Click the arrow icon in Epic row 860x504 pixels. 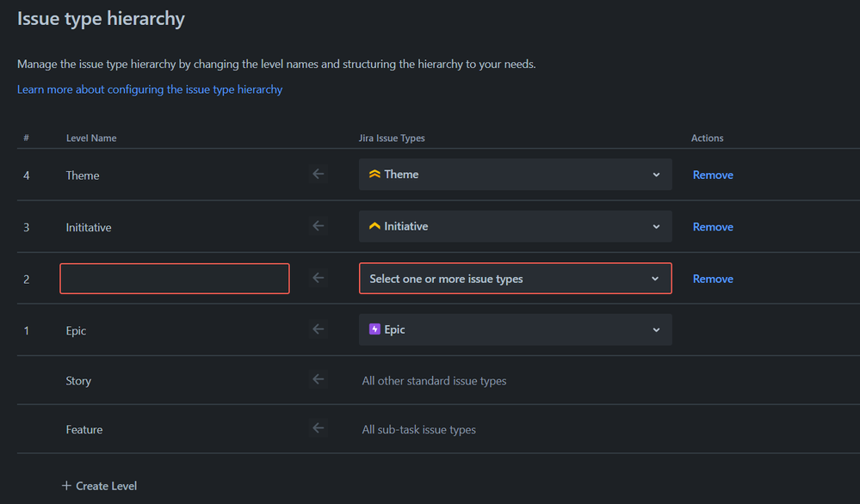coord(319,329)
